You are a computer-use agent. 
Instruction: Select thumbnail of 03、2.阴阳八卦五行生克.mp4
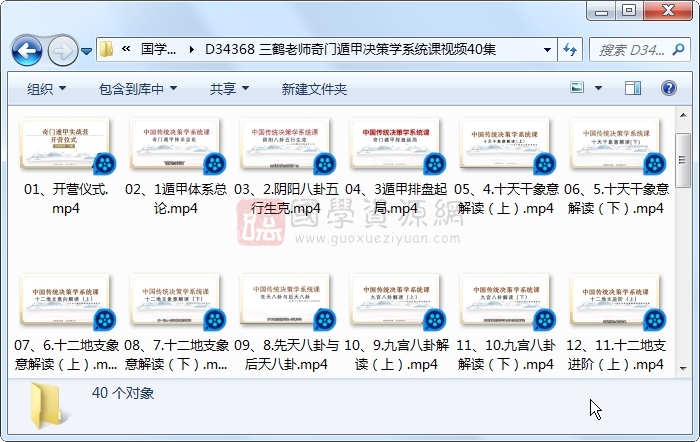pyautogui.click(x=285, y=143)
